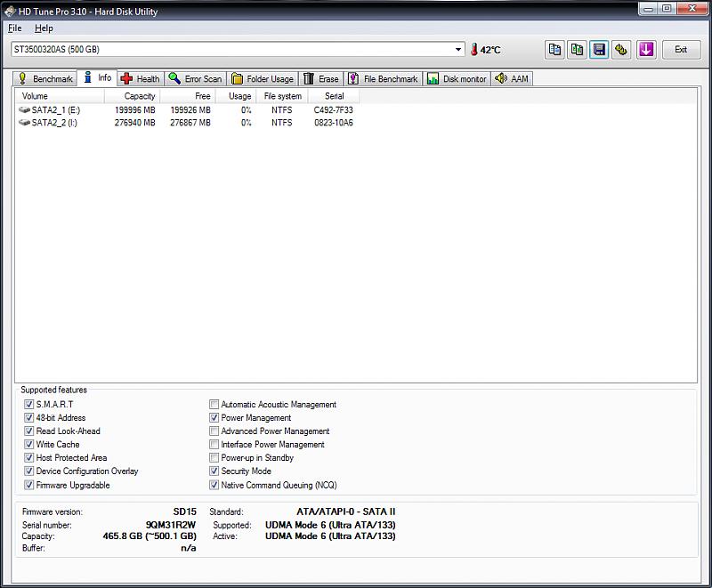Image resolution: width=712 pixels, height=588 pixels.
Task: Toggle the Device Configuration Overlay checkbox
Action: click(x=29, y=471)
